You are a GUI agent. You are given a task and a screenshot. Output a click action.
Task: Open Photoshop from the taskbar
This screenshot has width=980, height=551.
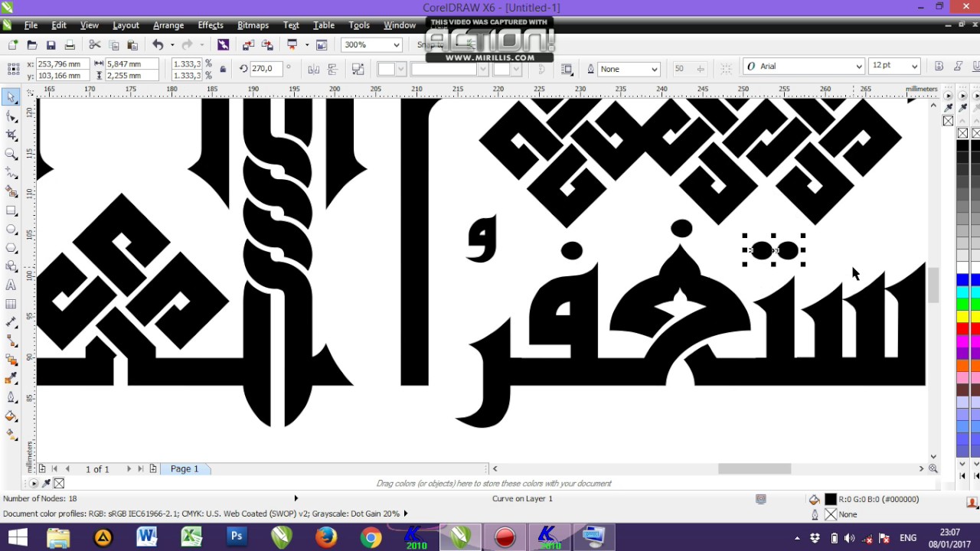pos(237,537)
